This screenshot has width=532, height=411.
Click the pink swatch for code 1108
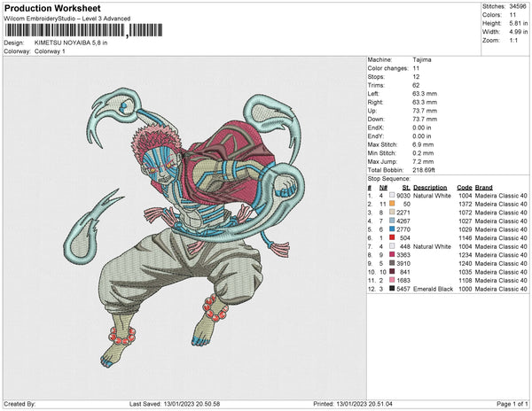tap(392, 280)
